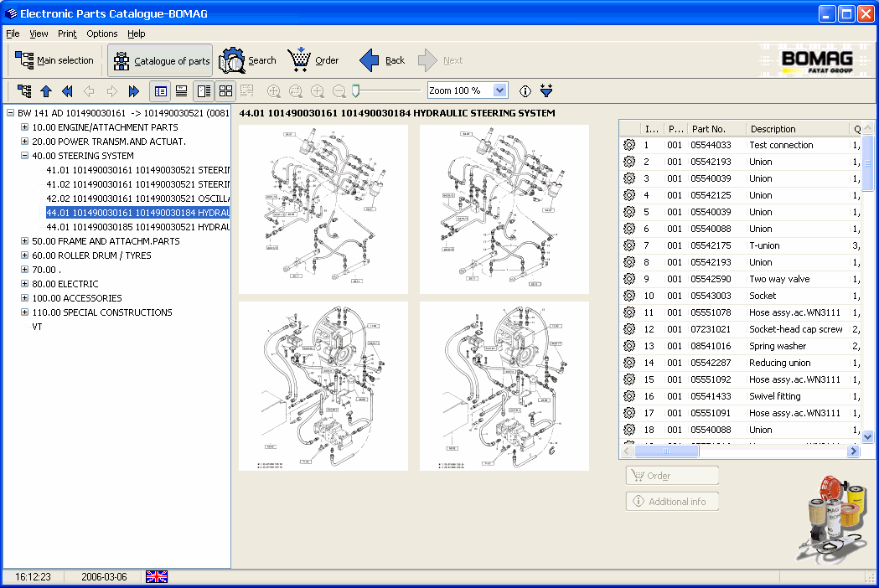Click the parts list horizontal scroll right arrow
This screenshot has height=588, width=879.
853,451
